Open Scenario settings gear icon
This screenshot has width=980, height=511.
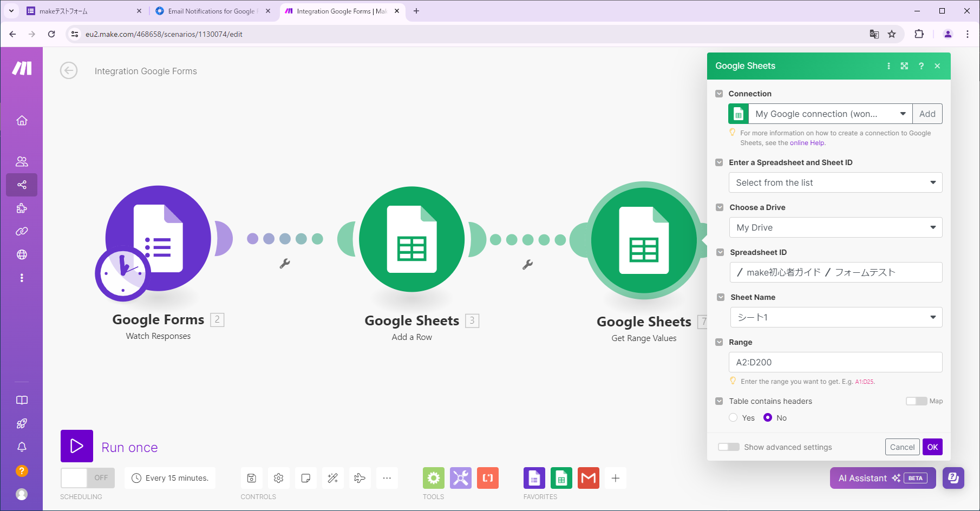(279, 478)
